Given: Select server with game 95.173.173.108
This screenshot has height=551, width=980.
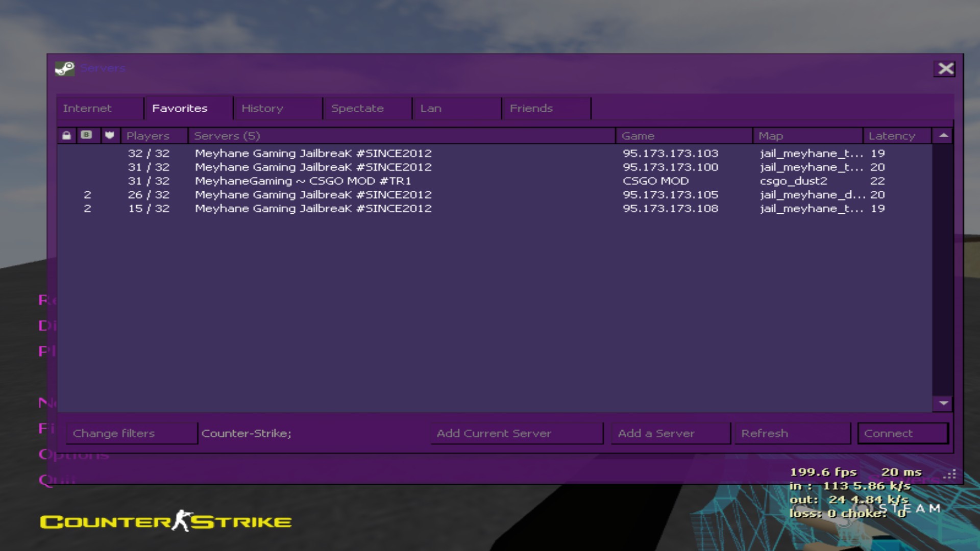Looking at the screenshot, I should [x=495, y=208].
